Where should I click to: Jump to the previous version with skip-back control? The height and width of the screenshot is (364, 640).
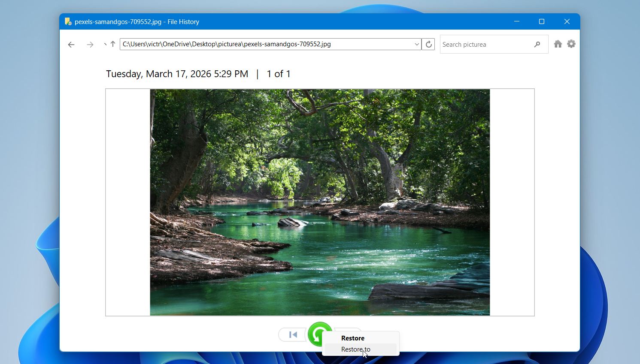(x=292, y=335)
